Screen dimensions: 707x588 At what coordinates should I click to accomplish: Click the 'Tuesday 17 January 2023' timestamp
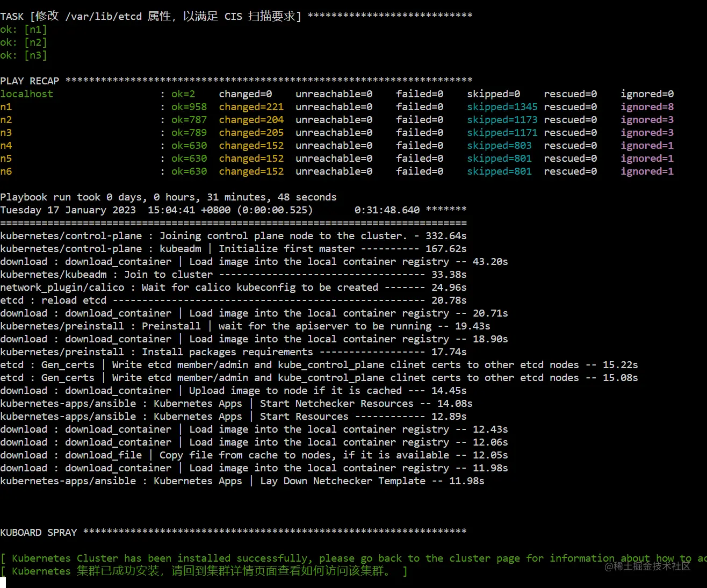68,210
